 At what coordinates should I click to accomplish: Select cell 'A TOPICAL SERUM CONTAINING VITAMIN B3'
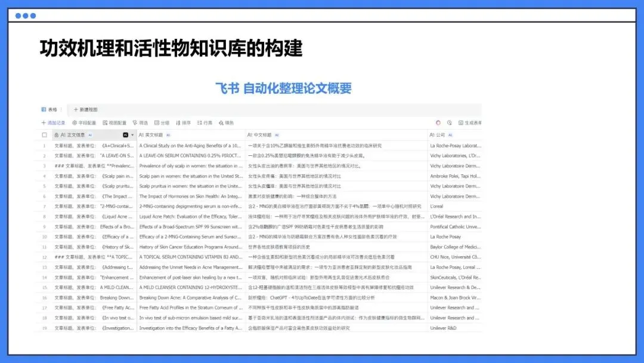pyautogui.click(x=191, y=257)
